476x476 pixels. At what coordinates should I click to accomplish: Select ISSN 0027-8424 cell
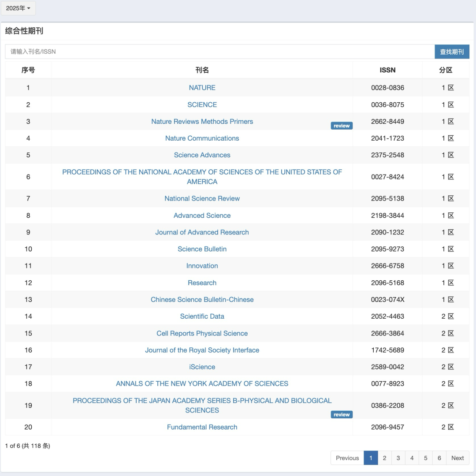(388, 177)
